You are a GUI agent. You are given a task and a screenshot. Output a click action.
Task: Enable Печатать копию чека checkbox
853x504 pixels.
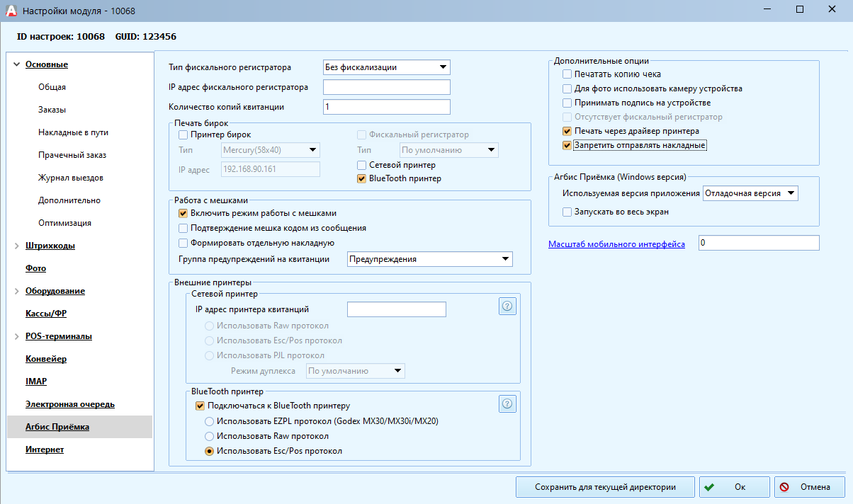click(x=567, y=74)
